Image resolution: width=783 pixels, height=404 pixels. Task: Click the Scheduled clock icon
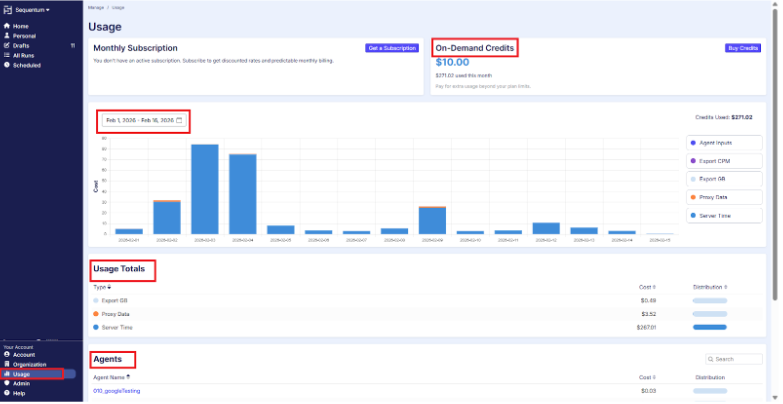click(x=7, y=66)
